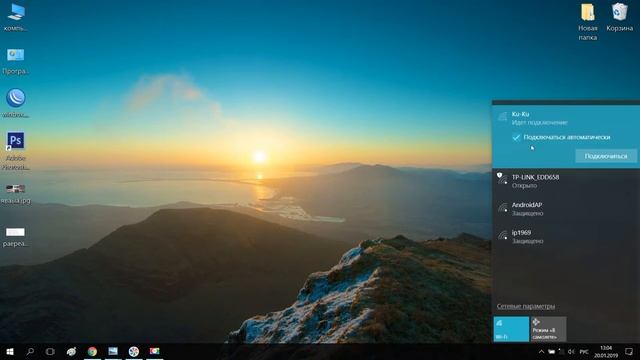
Task: Open the "Сетевые параметры" link
Action: [526, 306]
